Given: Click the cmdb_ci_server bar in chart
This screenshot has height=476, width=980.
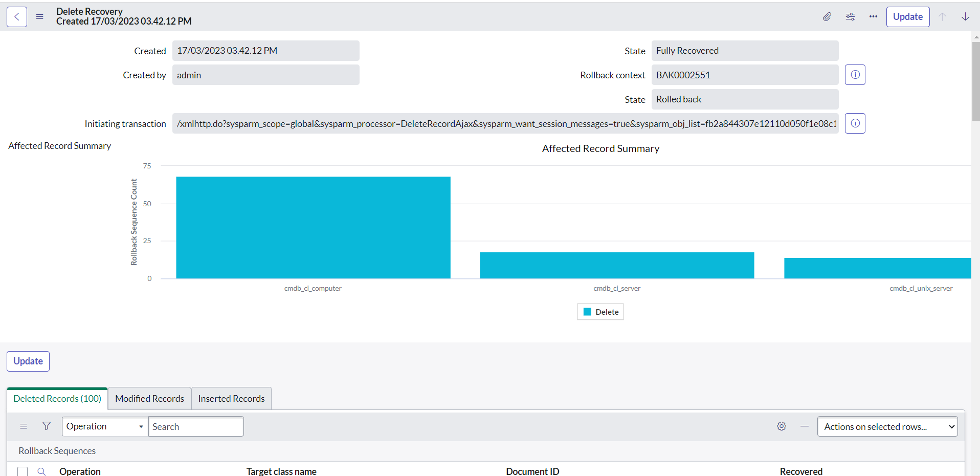Looking at the screenshot, I should click(617, 265).
